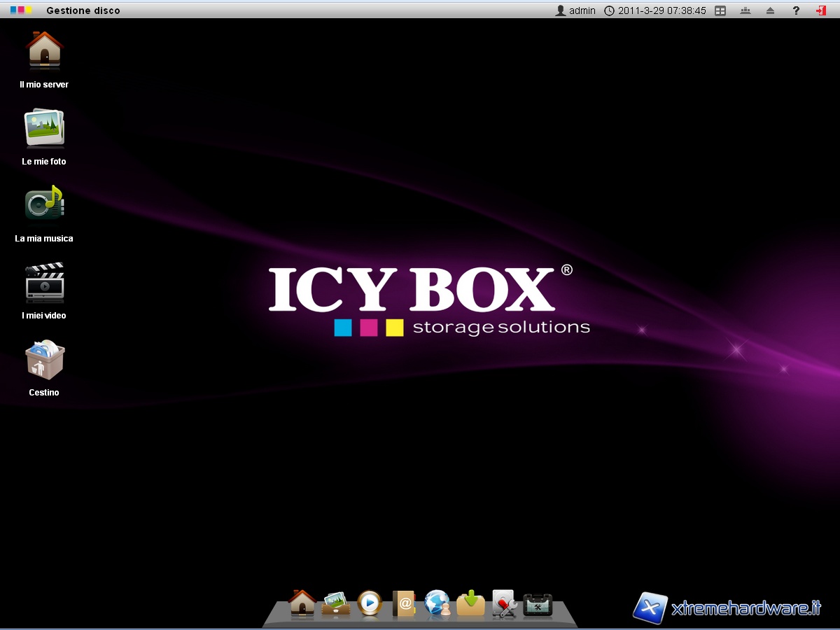Click the date and time display
Viewport: 840px width, 630px height.
click(x=655, y=10)
